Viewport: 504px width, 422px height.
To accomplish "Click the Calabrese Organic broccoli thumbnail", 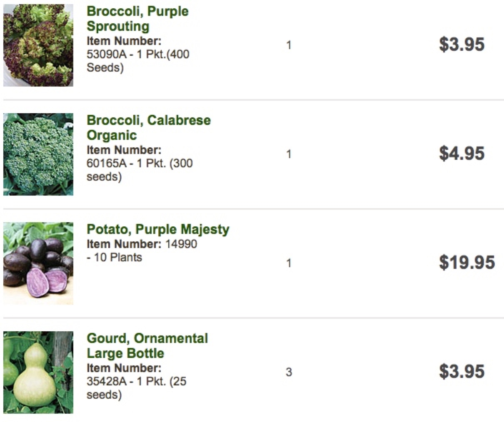I will coord(38,154).
